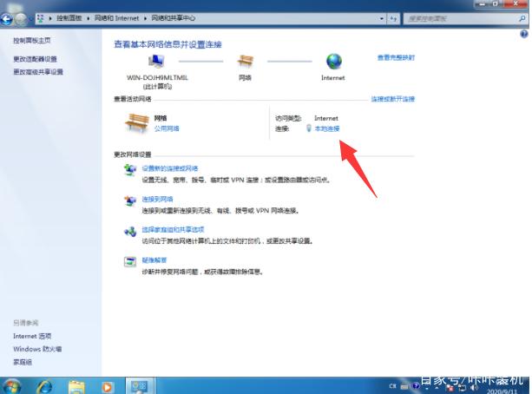Open Windows 防火墙 in the sidebar
The width and height of the screenshot is (532, 394).
point(37,349)
